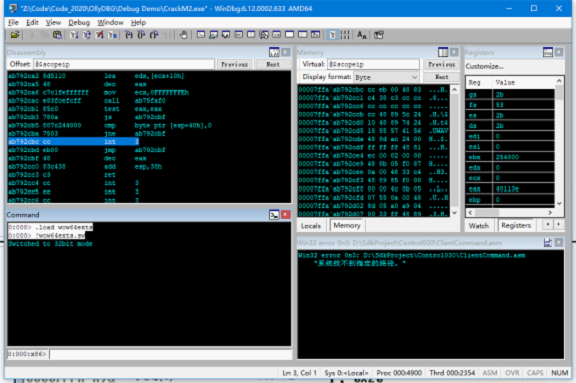576x383 pixels.
Task: Click Next in the Memory panel
Action: [442, 77]
